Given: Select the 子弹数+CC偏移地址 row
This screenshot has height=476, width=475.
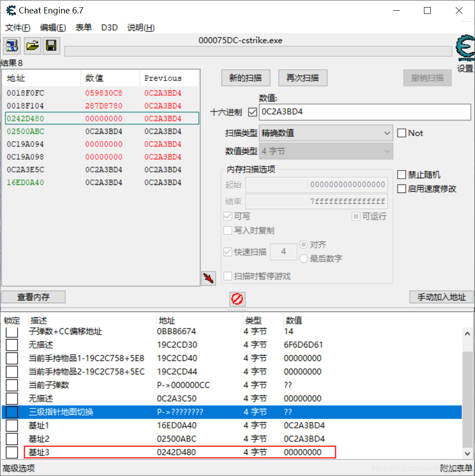Looking at the screenshot, I should pyautogui.click(x=232, y=331).
